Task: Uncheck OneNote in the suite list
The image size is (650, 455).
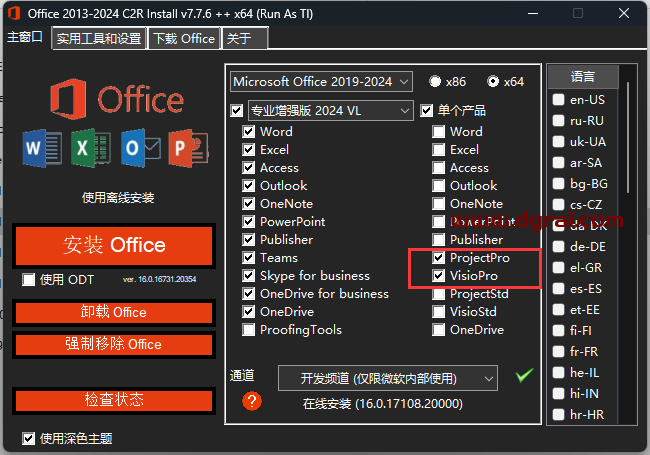Action: [248, 204]
